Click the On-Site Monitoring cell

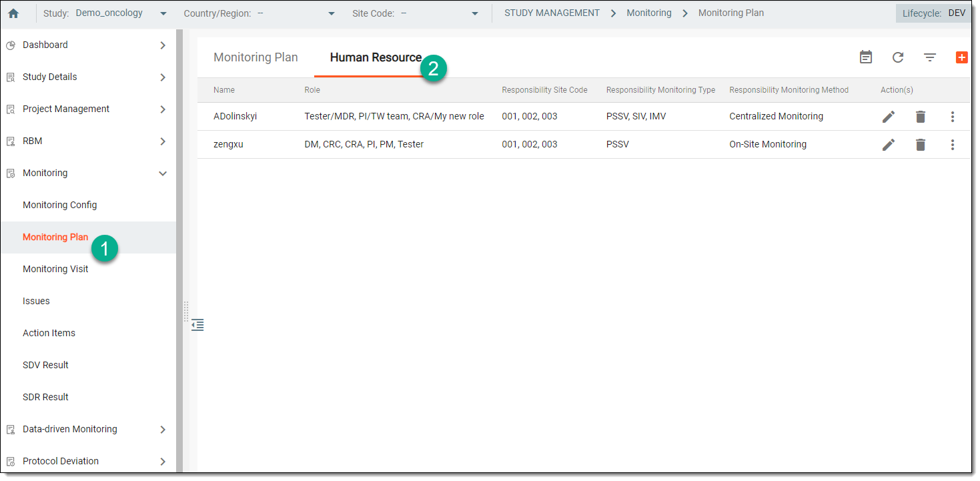tap(768, 145)
